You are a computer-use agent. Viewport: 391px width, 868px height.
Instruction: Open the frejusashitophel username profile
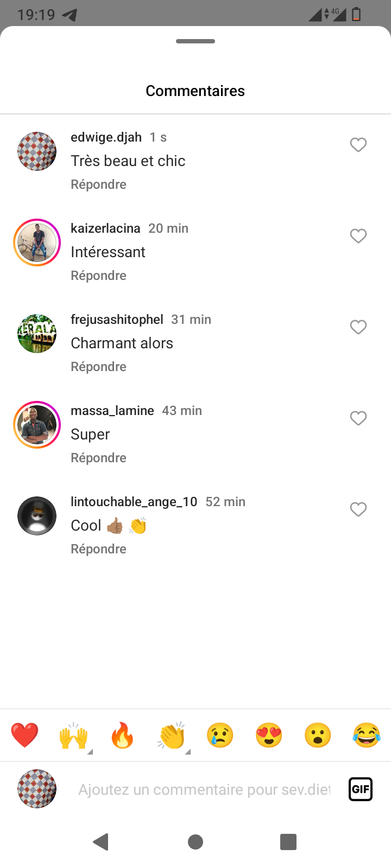pyautogui.click(x=117, y=320)
